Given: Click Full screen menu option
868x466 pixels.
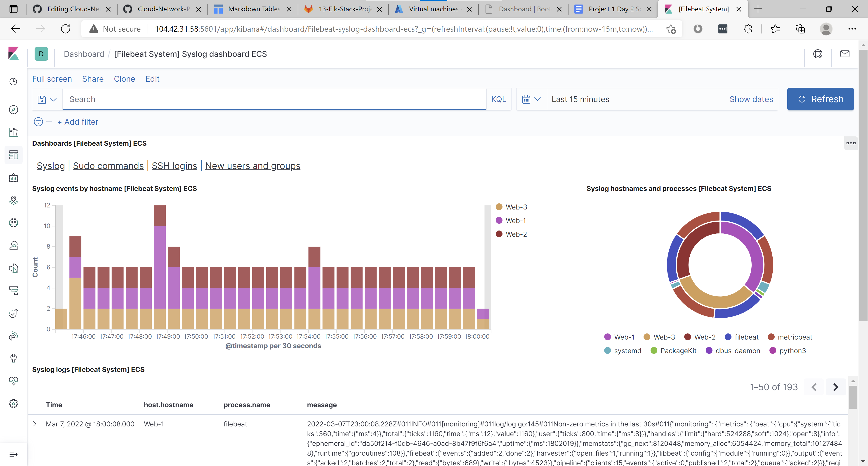Looking at the screenshot, I should click(x=52, y=79).
